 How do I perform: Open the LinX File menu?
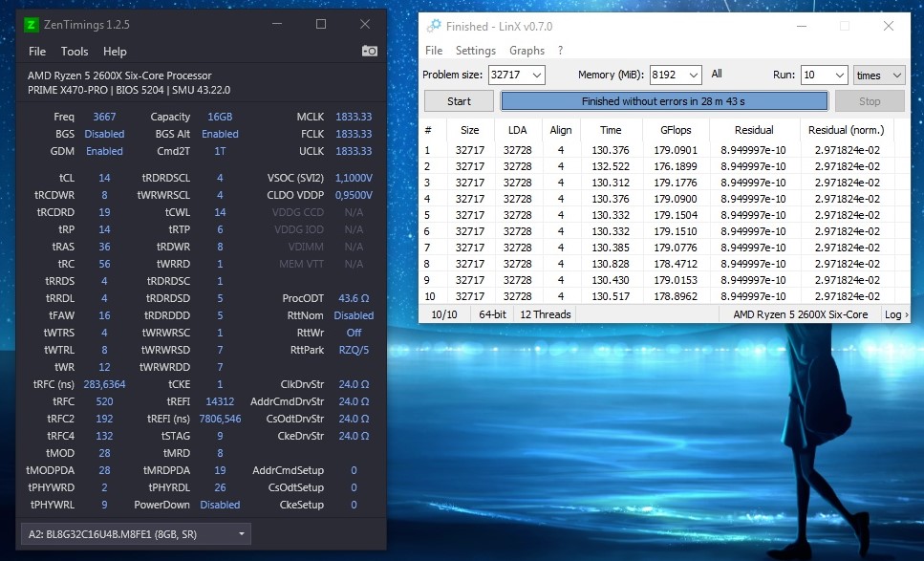(x=434, y=51)
